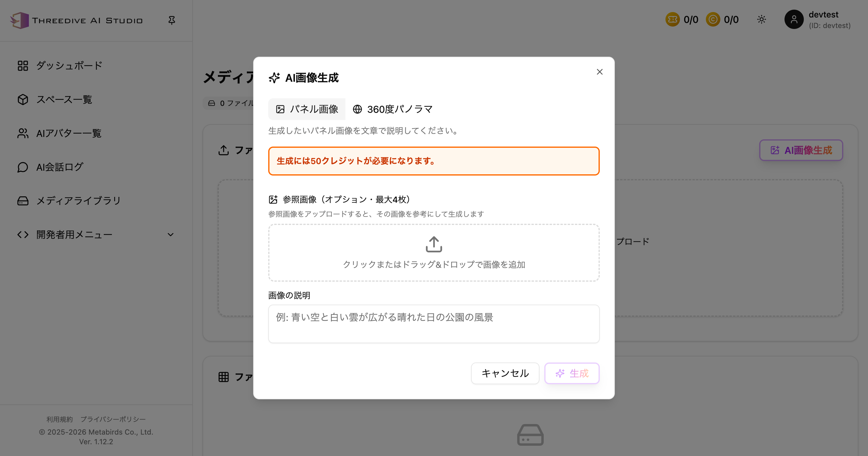Toggle light/dark theme sun icon
Image resolution: width=868 pixels, height=456 pixels.
point(762,20)
